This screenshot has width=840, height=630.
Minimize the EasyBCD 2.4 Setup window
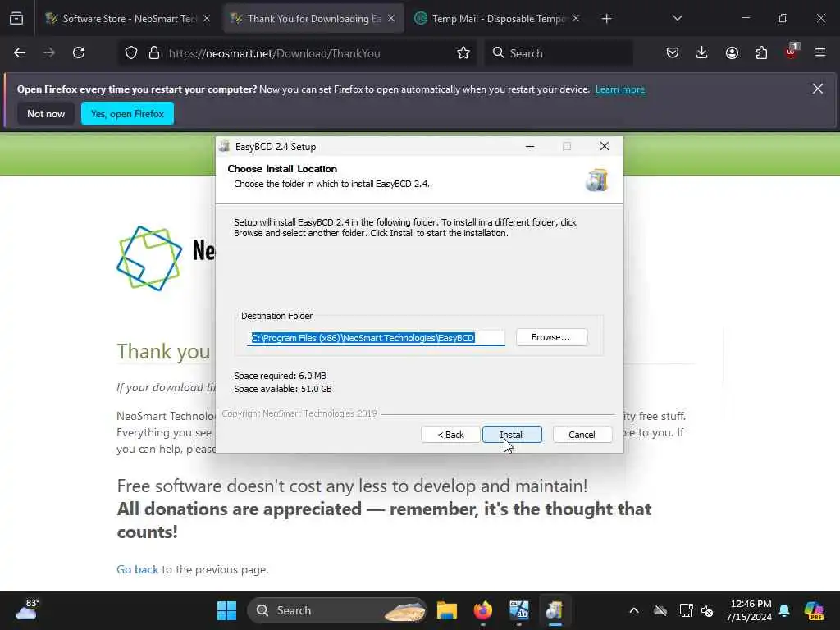pyautogui.click(x=530, y=146)
